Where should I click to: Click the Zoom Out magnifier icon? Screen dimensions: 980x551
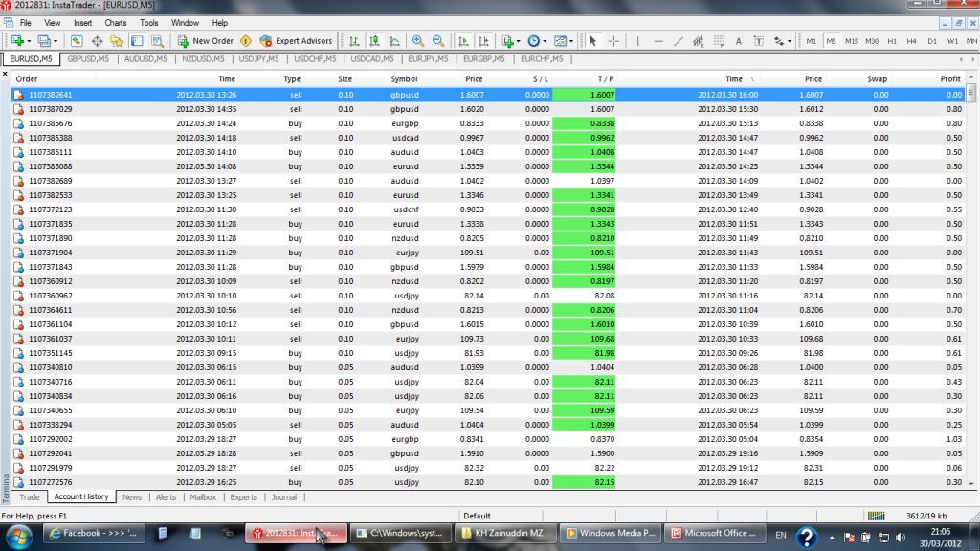coord(438,41)
